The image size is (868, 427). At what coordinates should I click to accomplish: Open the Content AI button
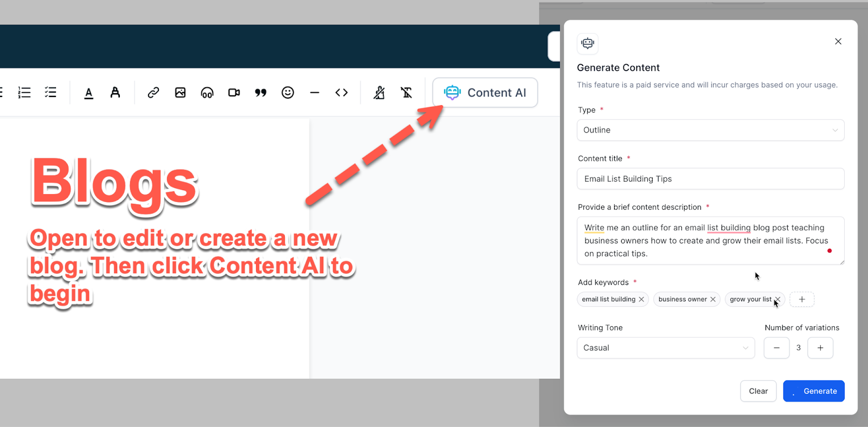[485, 93]
